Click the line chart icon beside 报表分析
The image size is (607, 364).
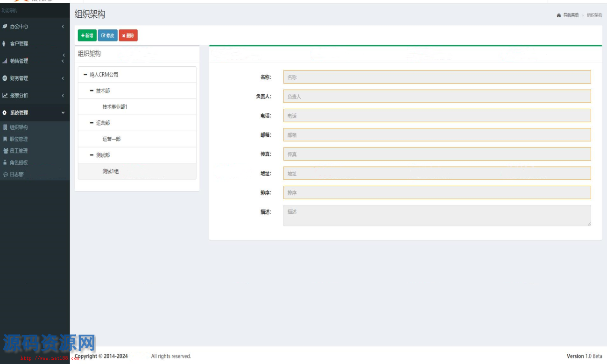pos(5,96)
